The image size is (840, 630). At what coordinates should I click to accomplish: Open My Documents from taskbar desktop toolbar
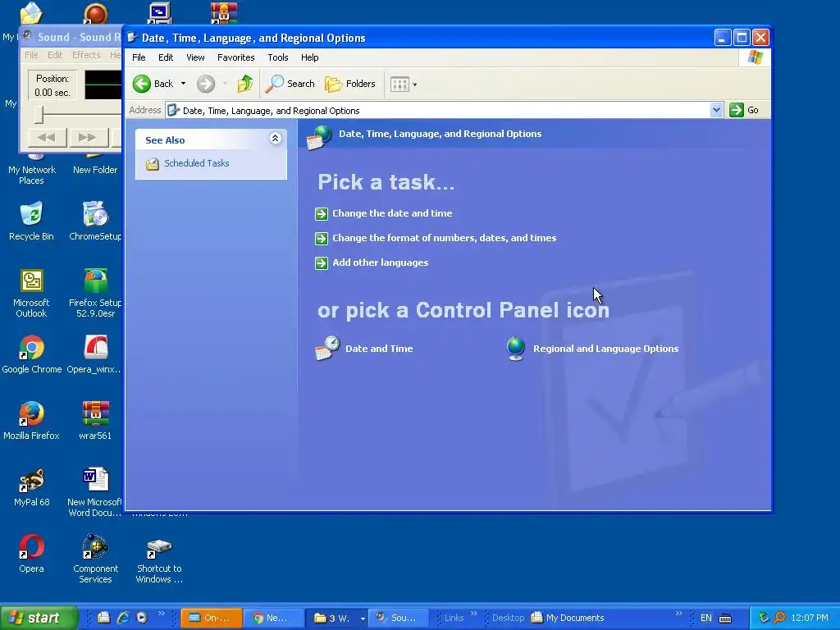[568, 618]
